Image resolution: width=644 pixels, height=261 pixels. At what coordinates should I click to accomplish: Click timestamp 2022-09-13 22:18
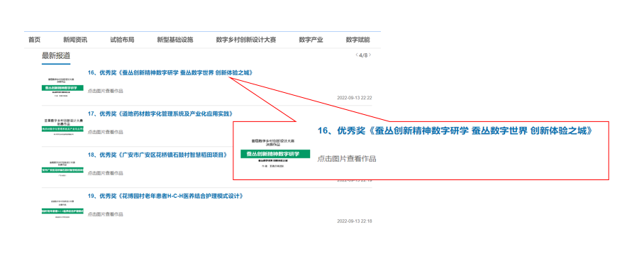[x=355, y=221]
